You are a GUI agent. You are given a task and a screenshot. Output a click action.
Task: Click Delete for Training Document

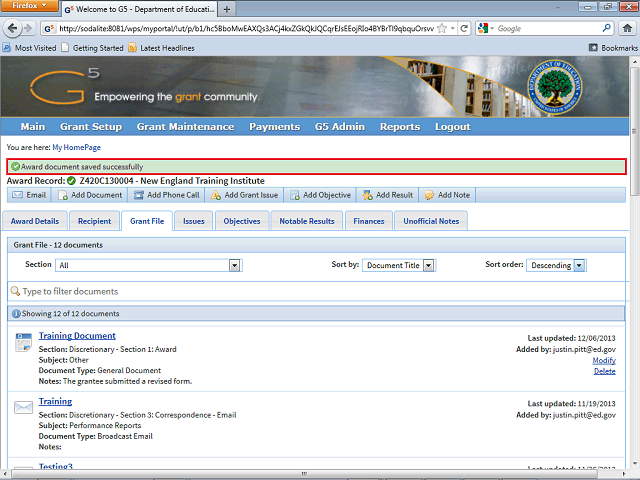pos(605,371)
